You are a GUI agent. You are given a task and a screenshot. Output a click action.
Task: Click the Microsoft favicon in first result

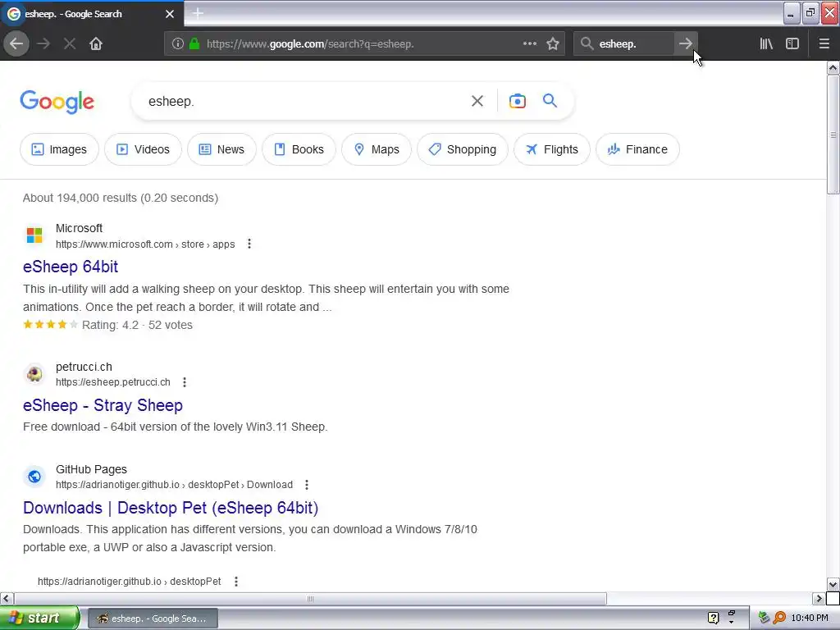tap(34, 235)
